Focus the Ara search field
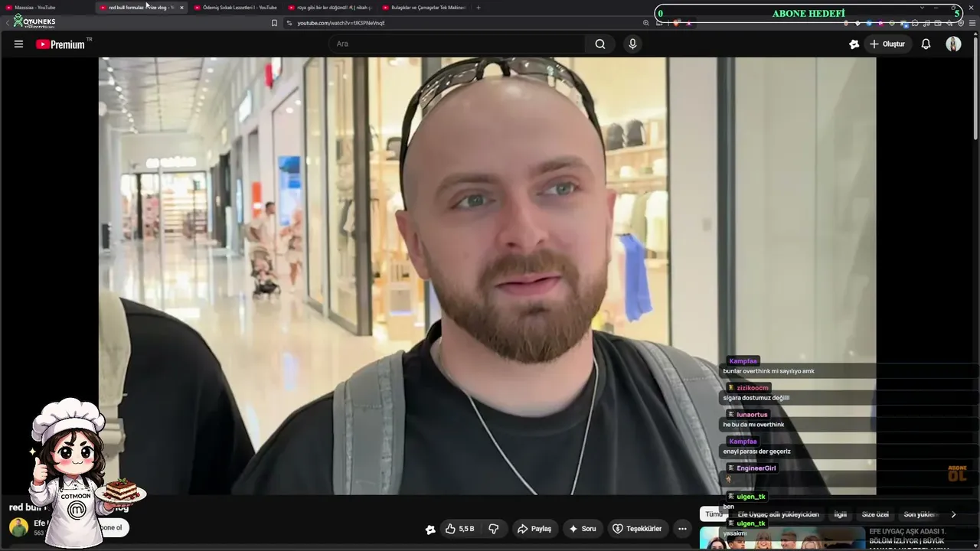The height and width of the screenshot is (551, 980). [458, 44]
